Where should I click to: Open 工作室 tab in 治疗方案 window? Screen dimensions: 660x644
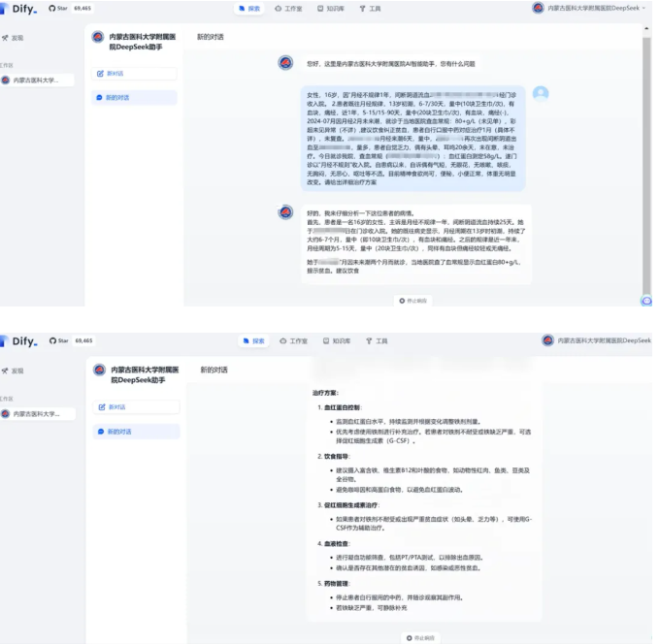coord(293,341)
